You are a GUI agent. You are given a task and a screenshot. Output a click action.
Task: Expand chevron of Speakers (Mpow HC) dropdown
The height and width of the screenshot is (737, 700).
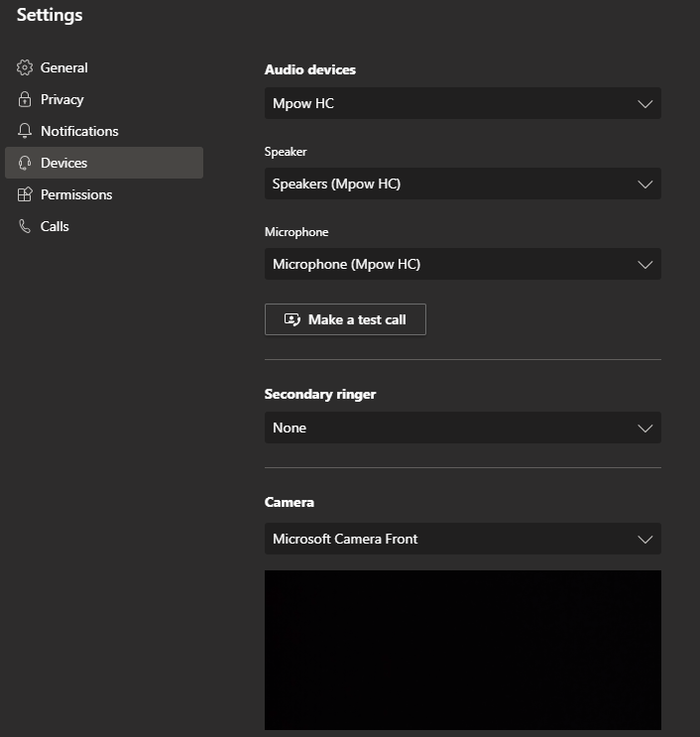point(645,184)
